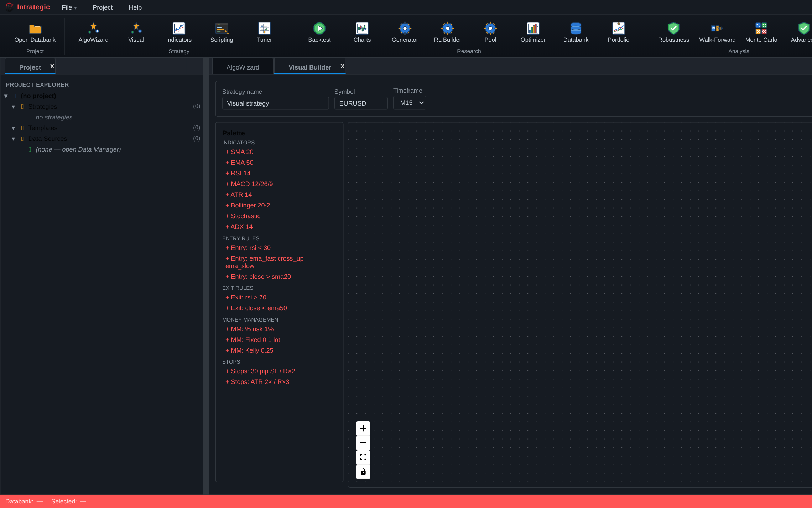Click the 'Selected: —' status entry
812x508 pixels.
69,501
